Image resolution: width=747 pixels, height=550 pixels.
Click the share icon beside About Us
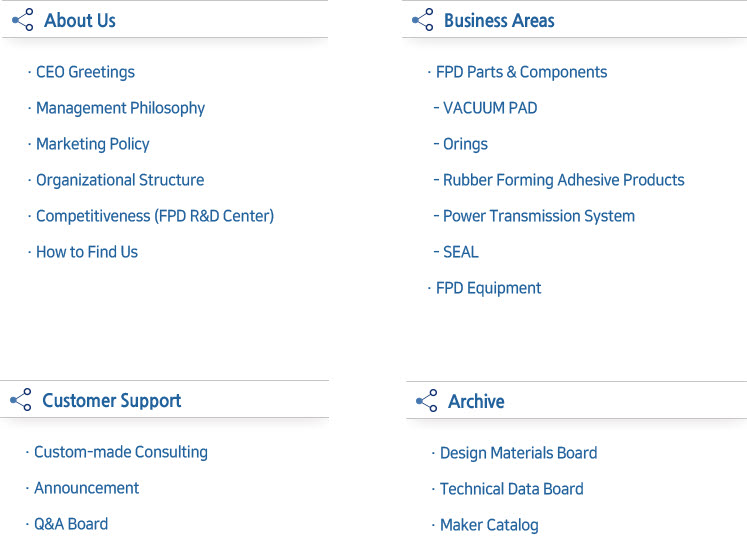pyautogui.click(x=22, y=20)
